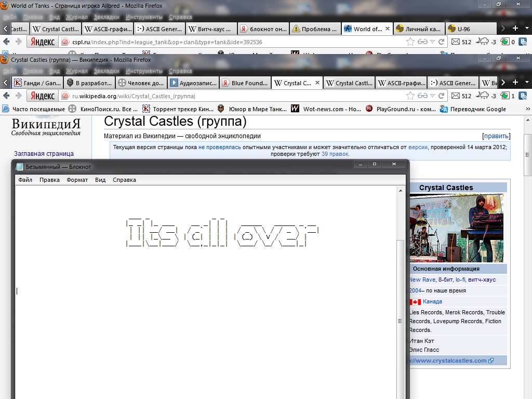This screenshot has height=399, width=532.
Task: Click the back arrow in the Wikipedia Firefox window
Action: [6, 96]
